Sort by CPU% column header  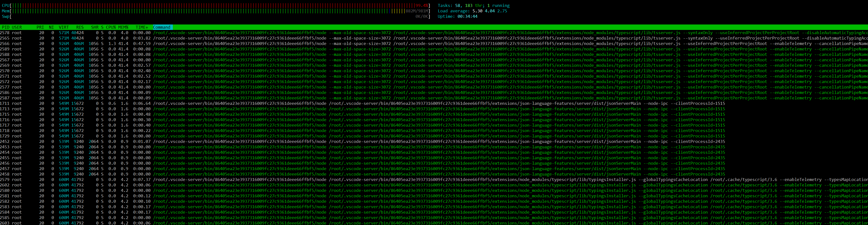click(x=111, y=27)
